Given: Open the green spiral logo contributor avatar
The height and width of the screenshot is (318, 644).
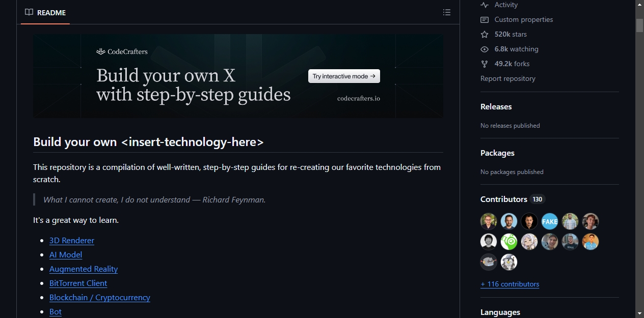Looking at the screenshot, I should 509,242.
